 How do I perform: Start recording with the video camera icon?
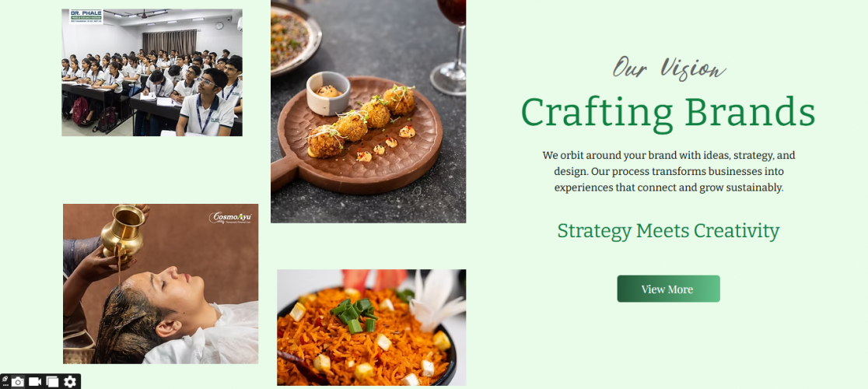(x=36, y=382)
